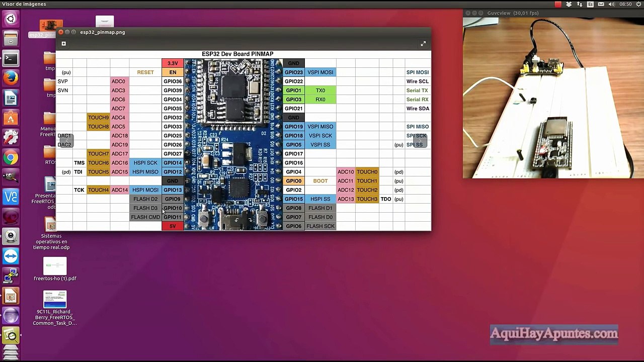The width and height of the screenshot is (644, 362).
Task: Click the VSPI MISO cell
Action: [320, 127]
